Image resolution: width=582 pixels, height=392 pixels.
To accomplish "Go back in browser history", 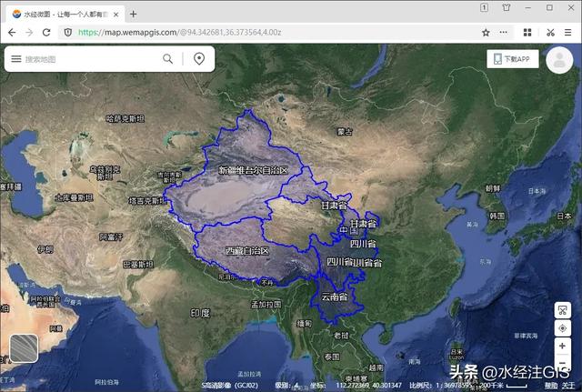I will (x=12, y=33).
